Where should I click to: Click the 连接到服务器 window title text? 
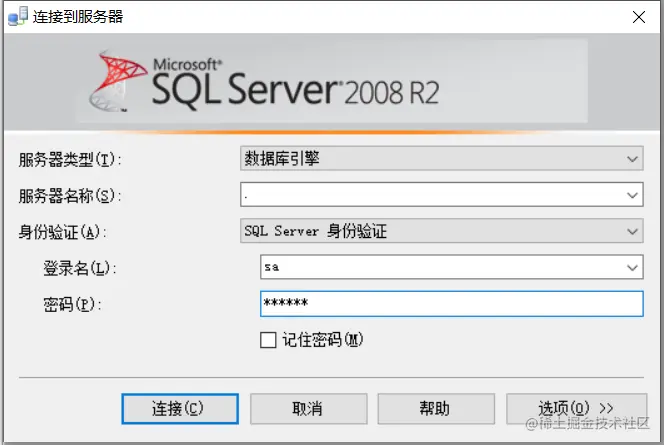(78, 17)
